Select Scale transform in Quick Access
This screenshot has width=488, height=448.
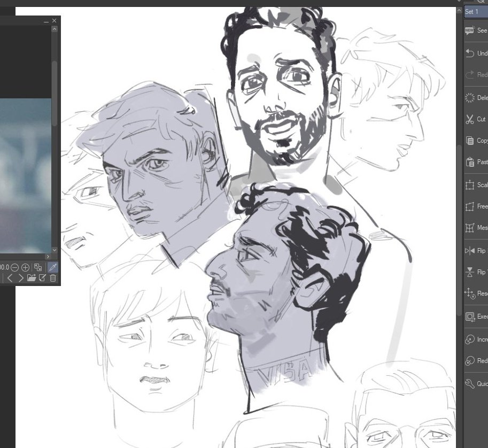(476, 185)
